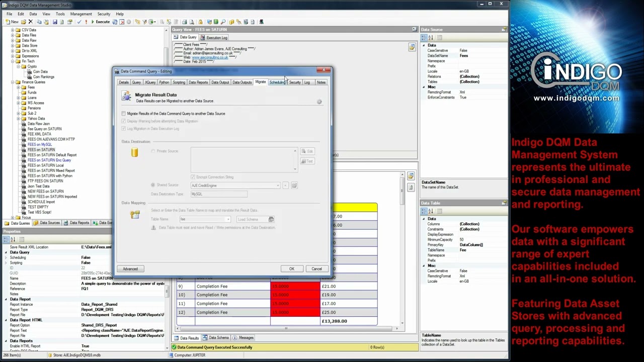Click alphabetical sort icon in Data Table panel
The height and width of the screenshot is (362, 644).
pos(431,211)
